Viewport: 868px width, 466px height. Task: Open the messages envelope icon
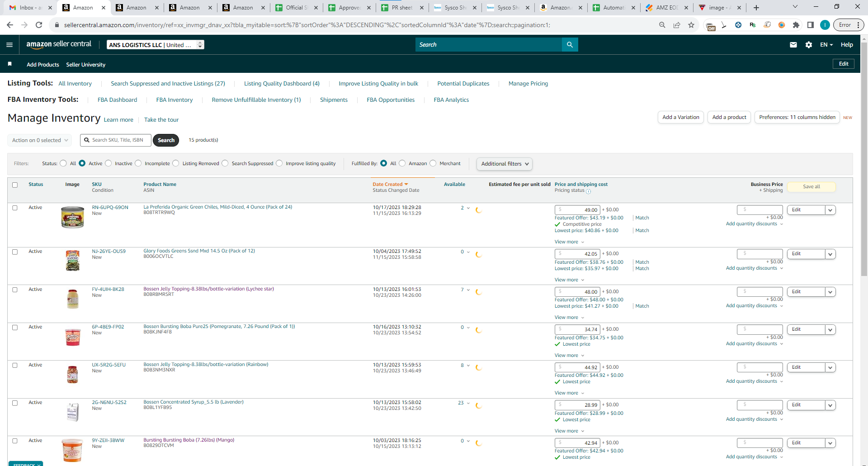coord(793,45)
